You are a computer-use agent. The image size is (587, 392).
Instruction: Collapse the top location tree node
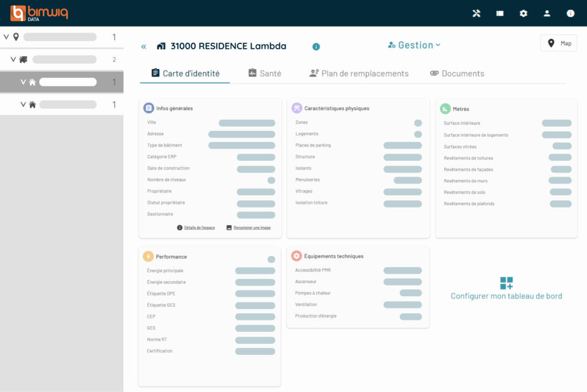pyautogui.click(x=6, y=37)
